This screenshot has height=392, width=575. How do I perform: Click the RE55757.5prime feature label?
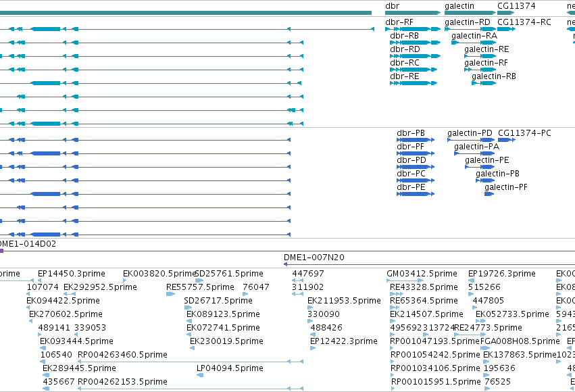click(200, 287)
